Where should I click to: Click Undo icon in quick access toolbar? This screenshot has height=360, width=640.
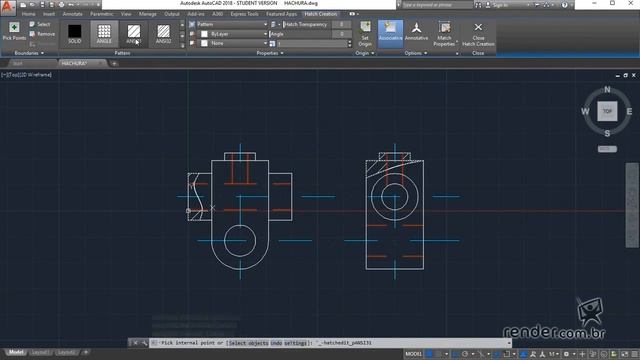(71, 4)
